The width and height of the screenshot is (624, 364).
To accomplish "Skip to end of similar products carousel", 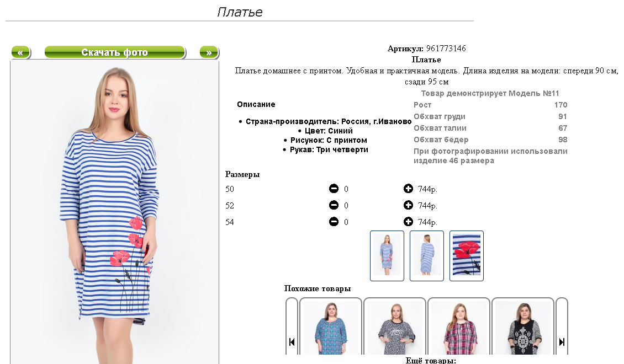I will (562, 341).
